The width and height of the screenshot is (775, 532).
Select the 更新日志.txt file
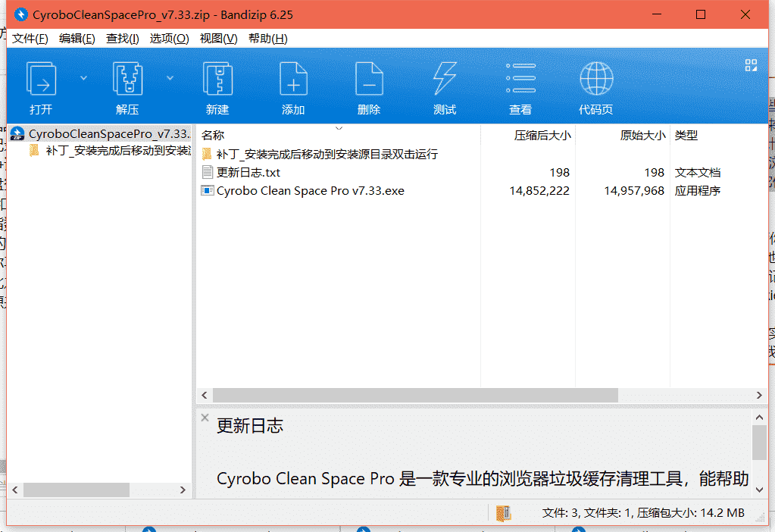pyautogui.click(x=248, y=173)
